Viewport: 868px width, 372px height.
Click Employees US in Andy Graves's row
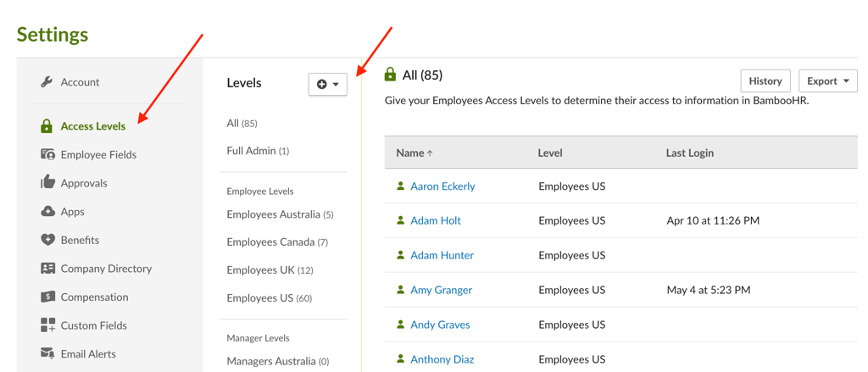pyautogui.click(x=572, y=325)
